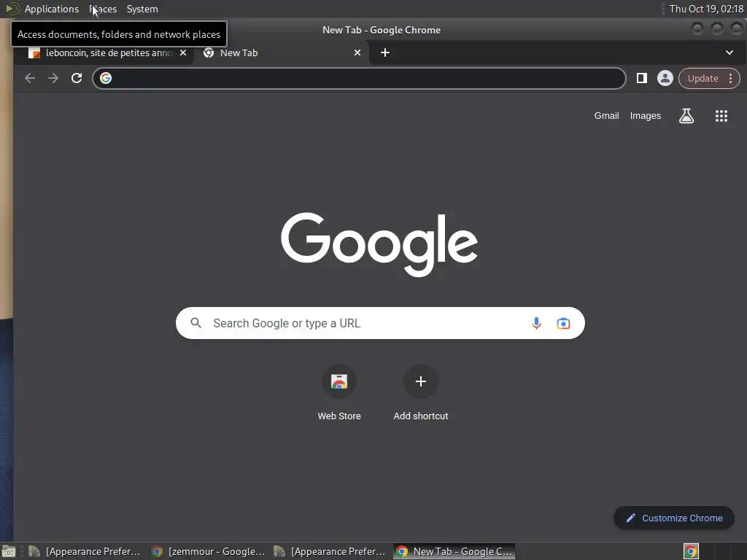Image resolution: width=747 pixels, height=560 pixels.
Task: Open the profile avatar menu
Action: (665, 78)
